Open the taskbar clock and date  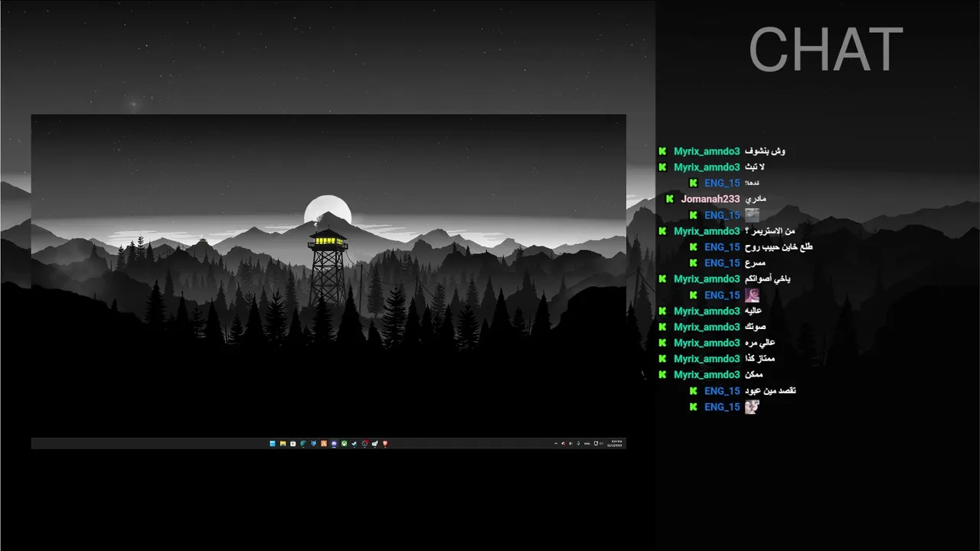[x=615, y=443]
